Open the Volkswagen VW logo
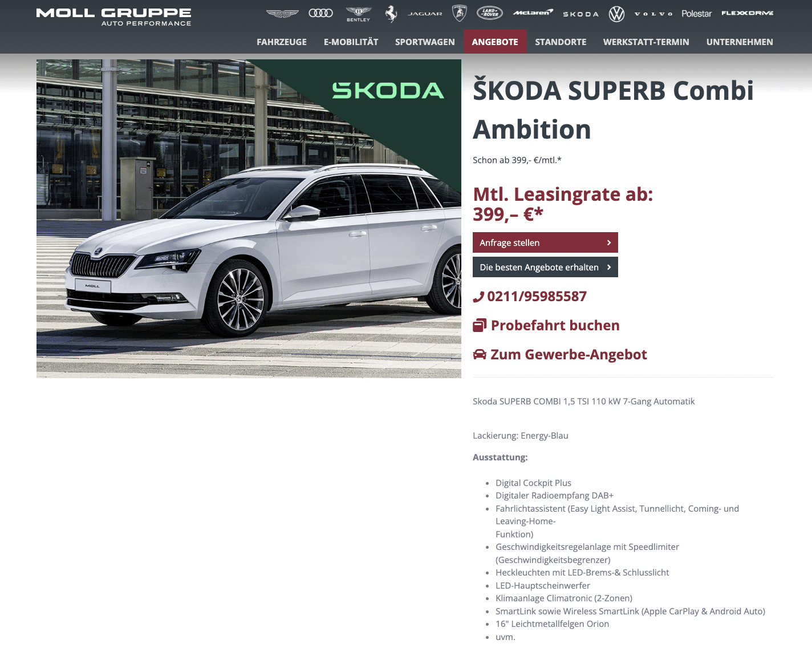The image size is (812, 648). pos(616,14)
